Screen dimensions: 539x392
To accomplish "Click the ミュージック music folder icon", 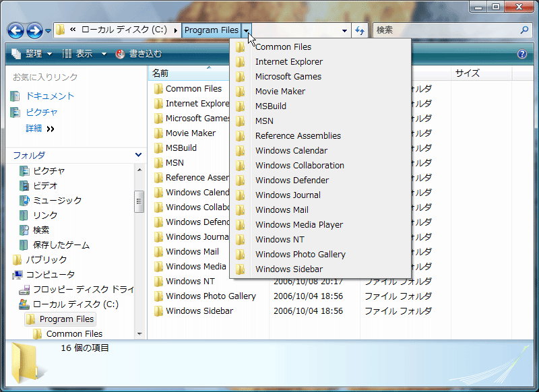I will tap(24, 200).
